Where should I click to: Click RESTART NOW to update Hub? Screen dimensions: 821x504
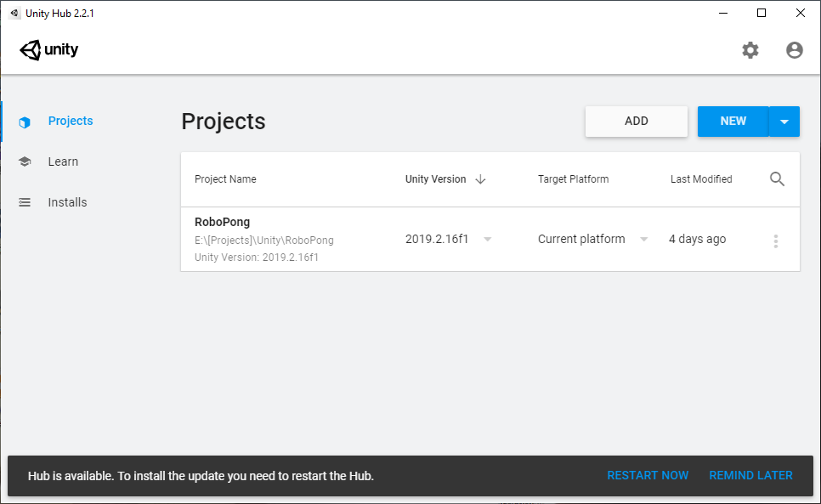point(648,475)
